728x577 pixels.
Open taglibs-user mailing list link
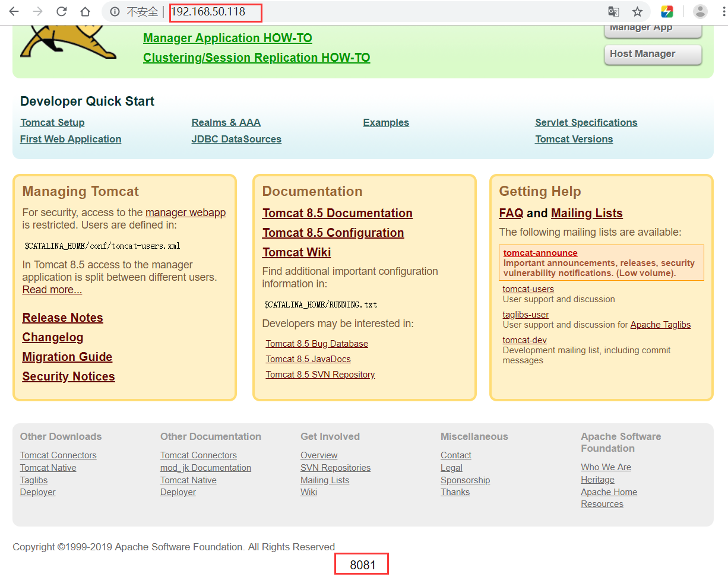coord(526,315)
